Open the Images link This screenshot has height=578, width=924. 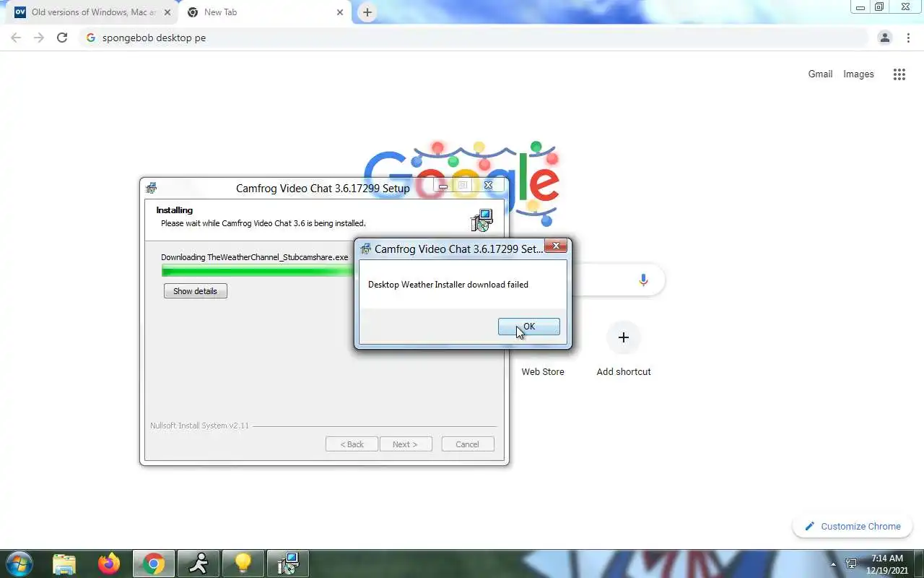click(858, 74)
